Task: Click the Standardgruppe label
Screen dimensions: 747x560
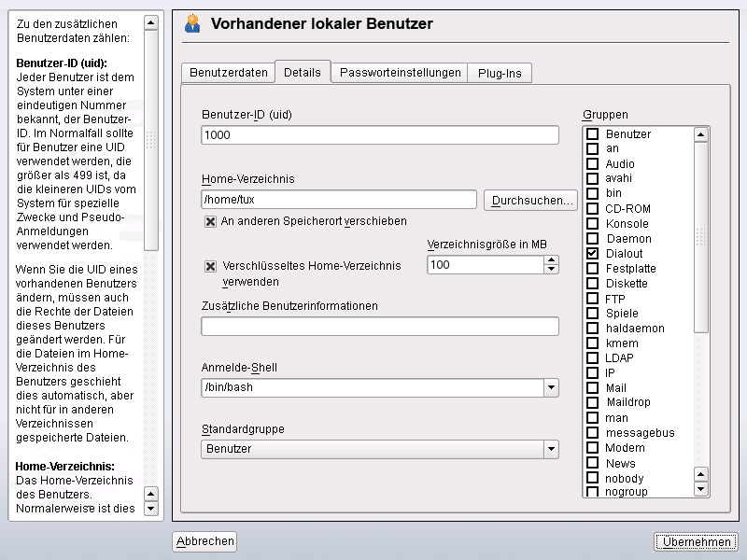Action: pos(243,429)
